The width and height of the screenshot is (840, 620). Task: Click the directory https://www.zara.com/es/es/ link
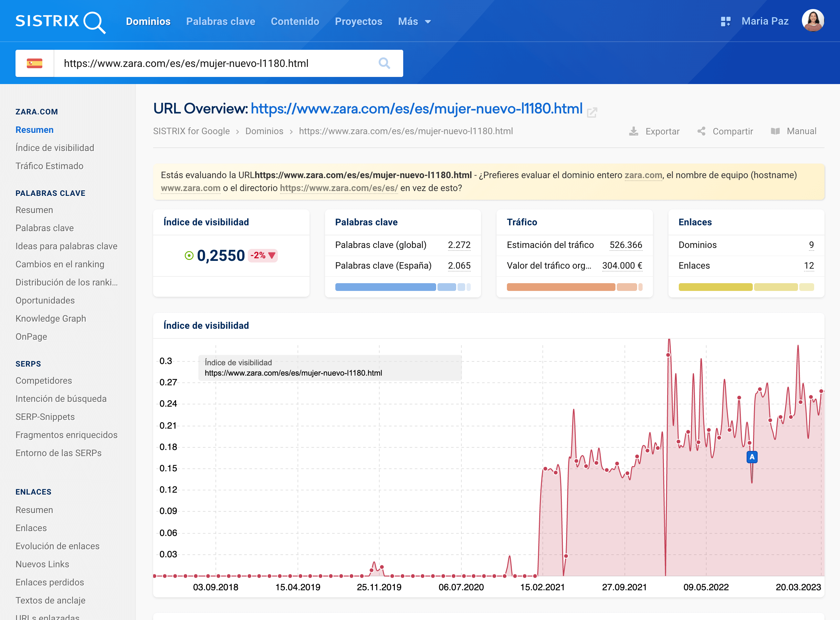point(339,188)
